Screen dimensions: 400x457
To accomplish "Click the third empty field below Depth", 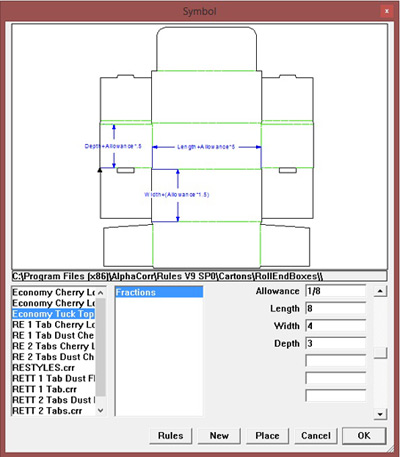I will (x=336, y=396).
